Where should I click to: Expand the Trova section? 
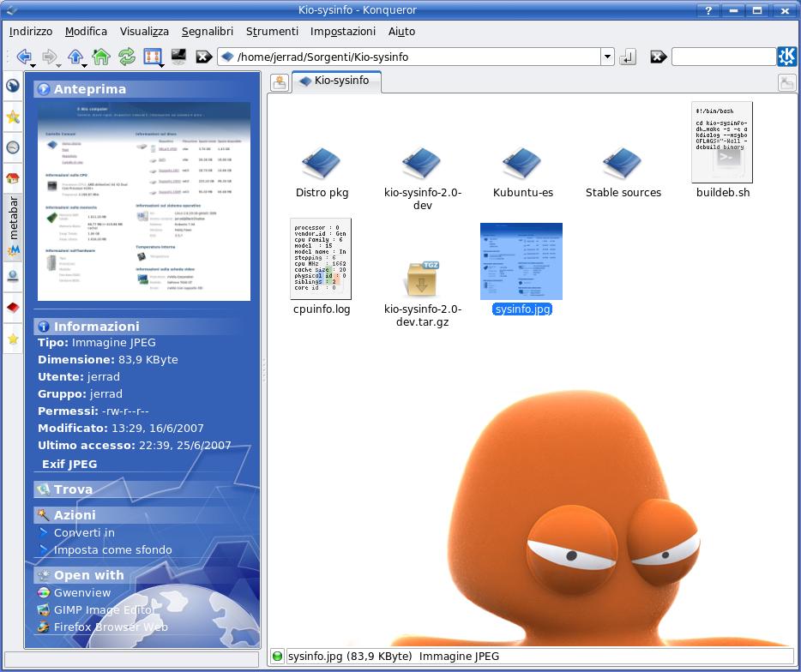(143, 489)
